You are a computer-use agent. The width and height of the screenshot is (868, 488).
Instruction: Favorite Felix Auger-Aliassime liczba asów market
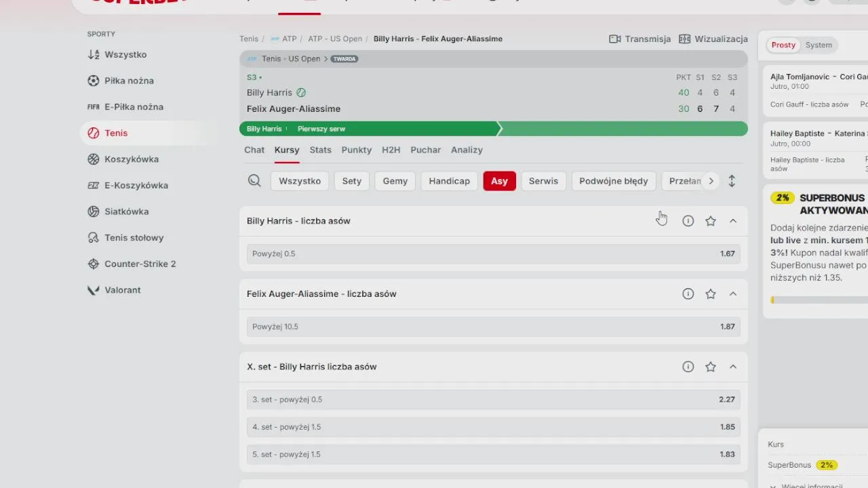pyautogui.click(x=710, y=294)
